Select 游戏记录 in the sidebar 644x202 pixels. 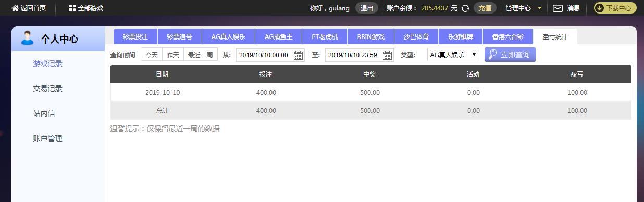coord(47,64)
